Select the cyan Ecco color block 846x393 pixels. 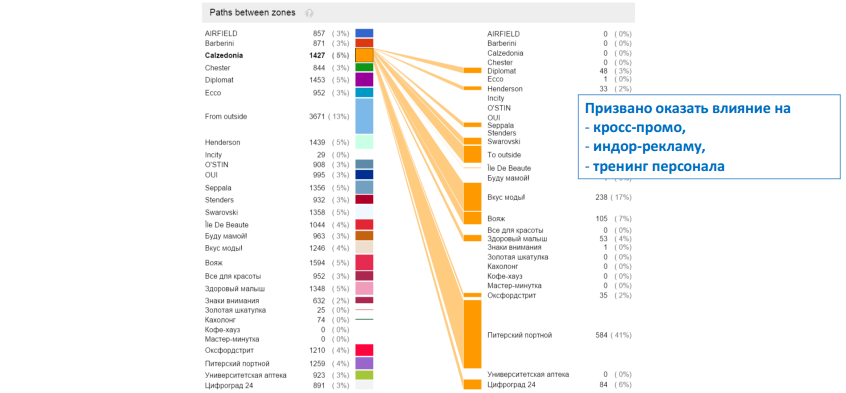[364, 92]
